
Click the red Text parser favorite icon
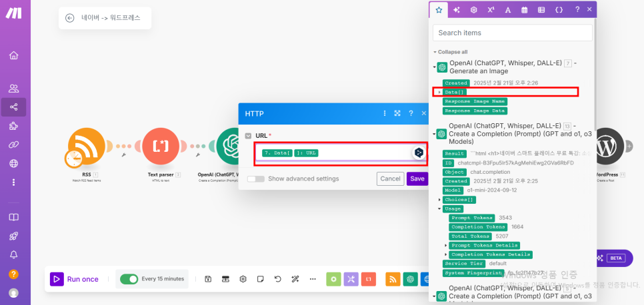click(x=369, y=279)
